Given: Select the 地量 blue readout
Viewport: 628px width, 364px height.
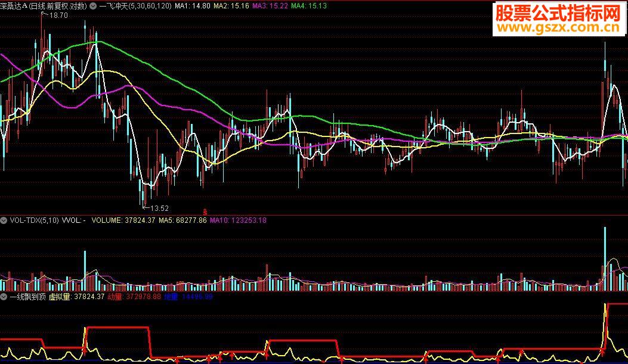Looking at the screenshot, I should pos(188,297).
